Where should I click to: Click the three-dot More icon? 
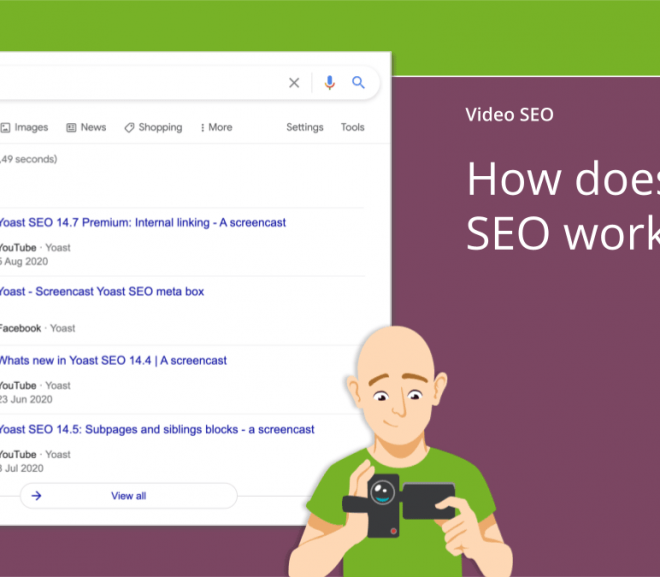tap(202, 128)
